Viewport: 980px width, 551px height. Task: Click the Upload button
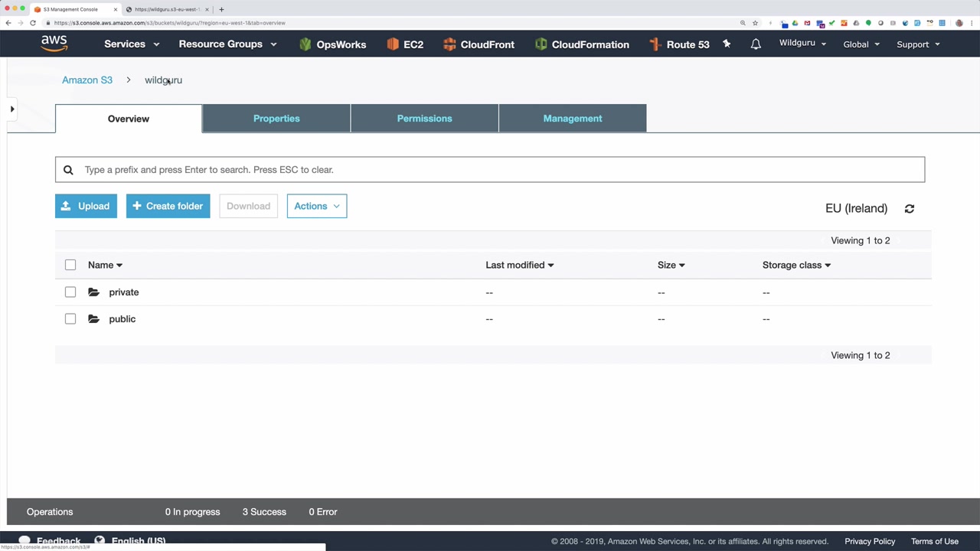[x=86, y=206]
